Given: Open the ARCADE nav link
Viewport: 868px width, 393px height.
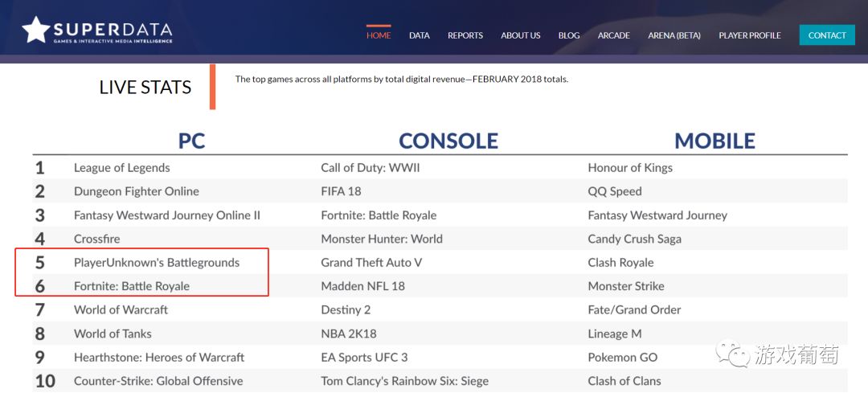Looking at the screenshot, I should pos(614,35).
